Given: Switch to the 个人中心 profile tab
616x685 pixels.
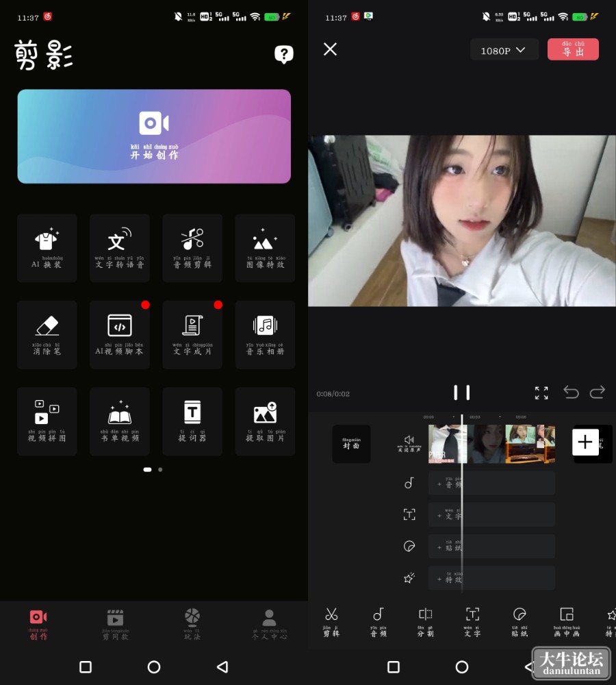Looking at the screenshot, I should (270, 625).
